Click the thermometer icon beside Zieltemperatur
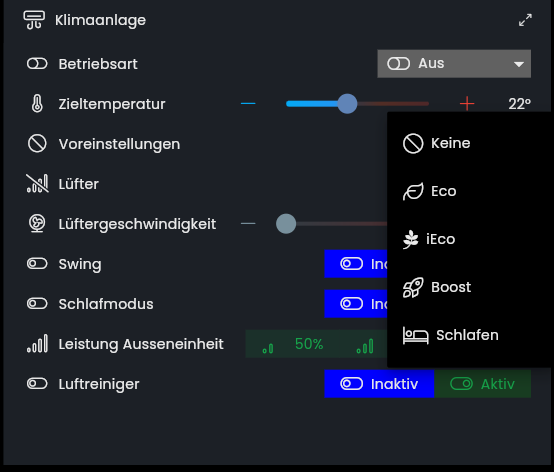 pyautogui.click(x=37, y=104)
